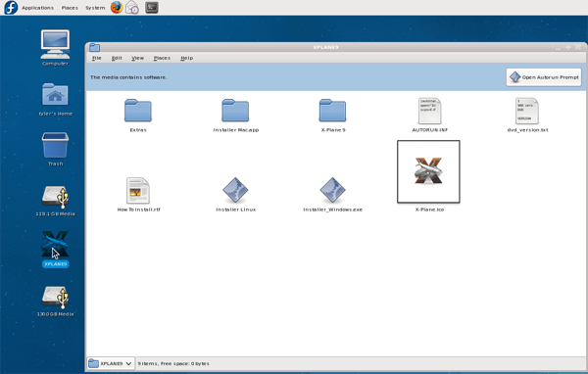This screenshot has height=374, width=588.
Task: Click the Computer desktop icon
Action: tap(55, 44)
